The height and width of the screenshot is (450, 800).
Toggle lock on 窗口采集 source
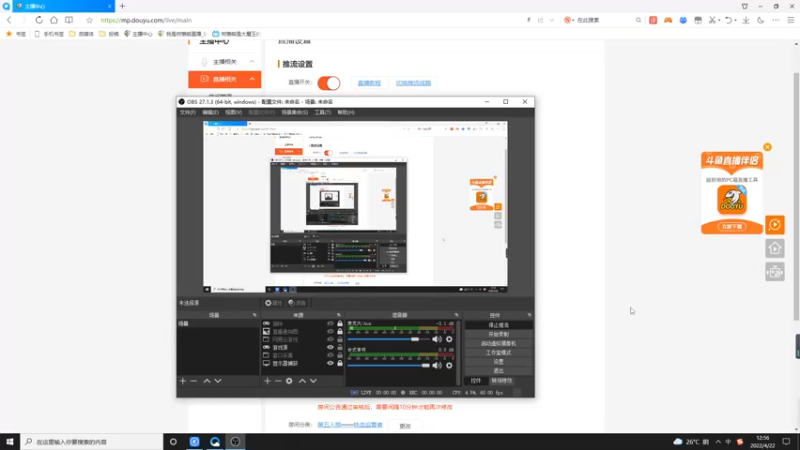tap(340, 355)
